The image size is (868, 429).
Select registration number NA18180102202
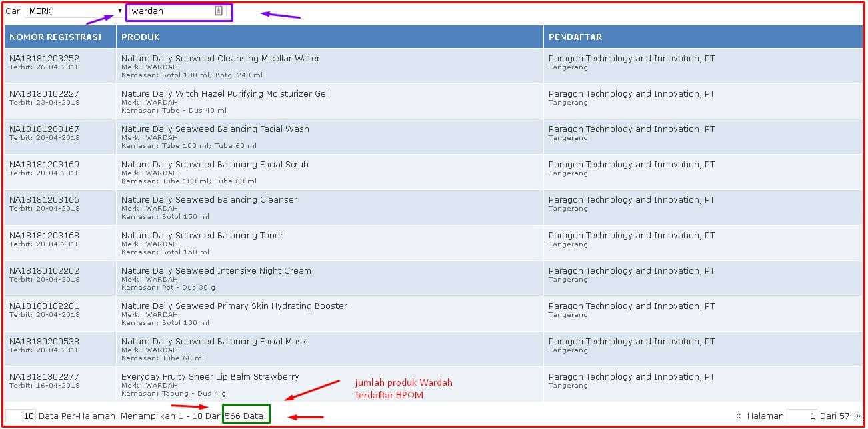click(44, 271)
